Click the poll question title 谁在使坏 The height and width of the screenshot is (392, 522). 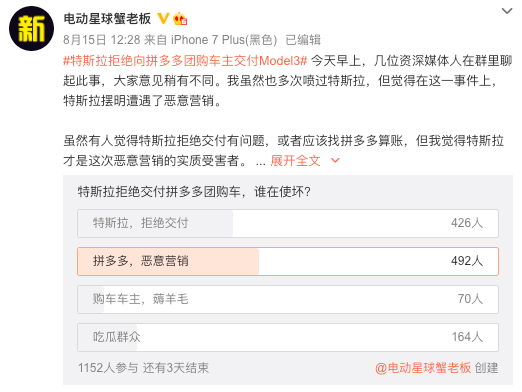[194, 192]
